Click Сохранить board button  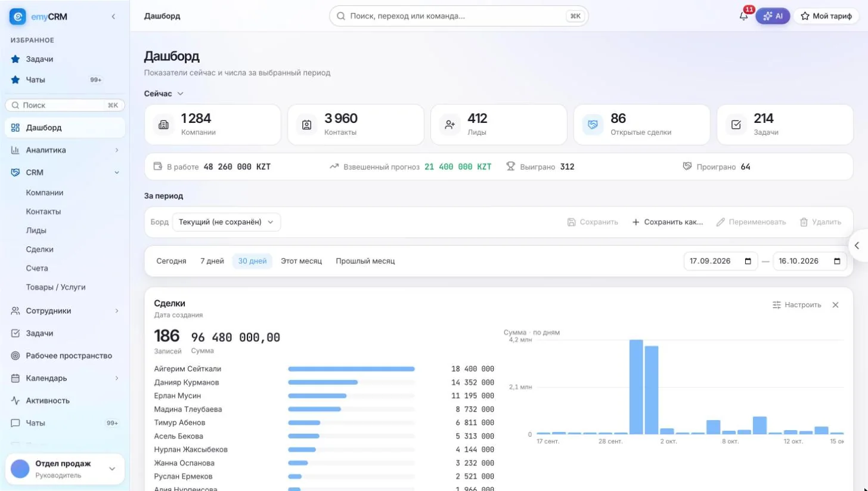point(593,222)
